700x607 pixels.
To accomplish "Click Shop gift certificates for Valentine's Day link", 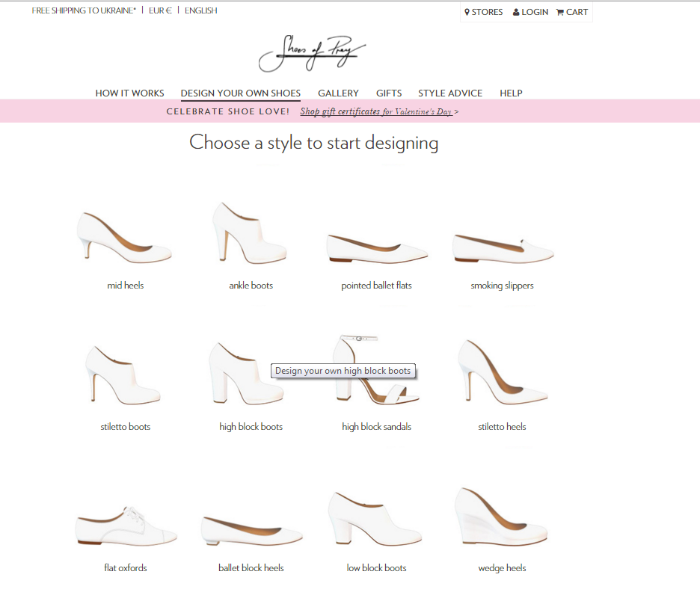I will 379,111.
